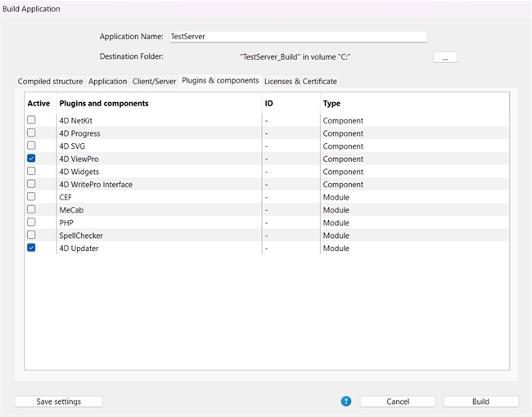This screenshot has width=532, height=417.
Task: Turn on the SpellChecker module
Action: pos(31,235)
